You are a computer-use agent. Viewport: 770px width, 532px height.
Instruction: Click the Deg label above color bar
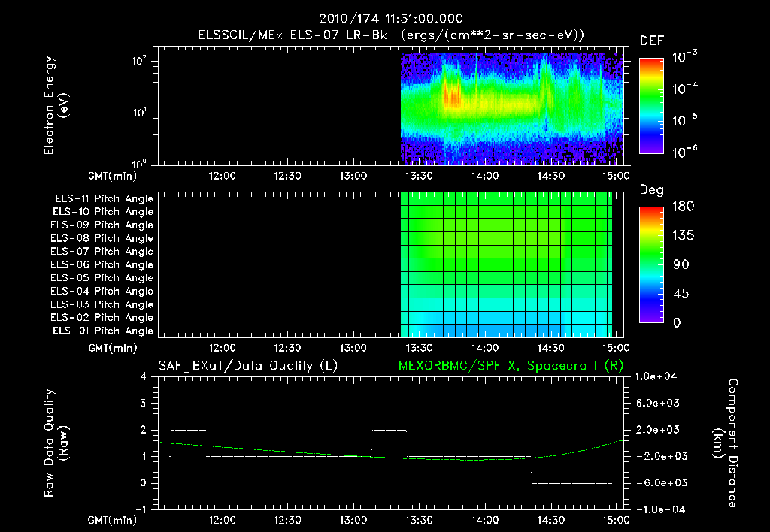651,190
